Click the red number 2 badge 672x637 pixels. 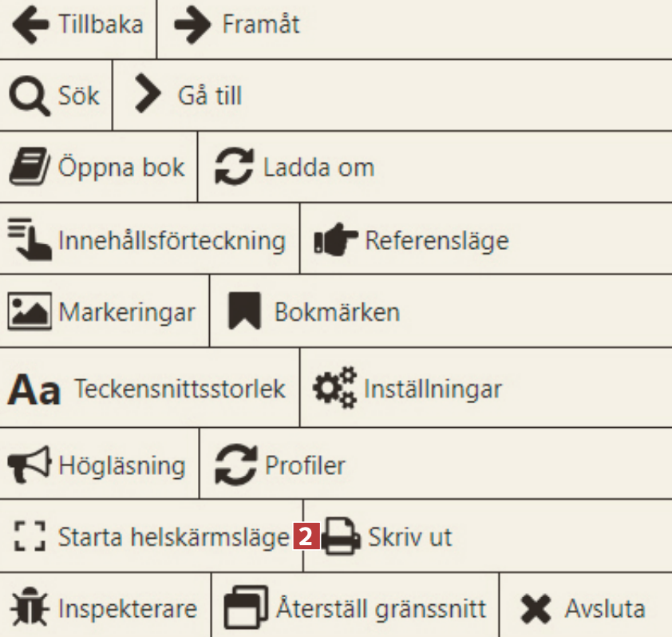306,537
